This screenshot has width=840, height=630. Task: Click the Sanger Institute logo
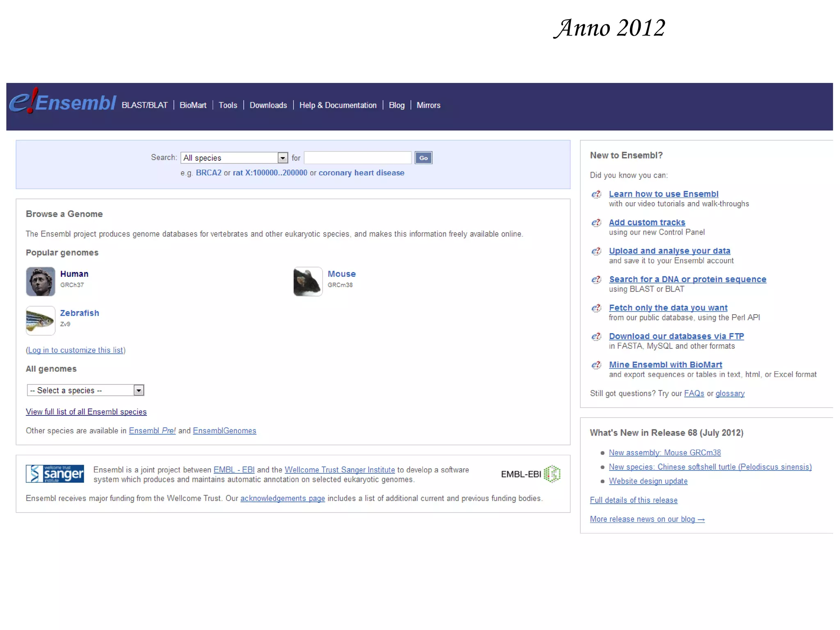(55, 474)
